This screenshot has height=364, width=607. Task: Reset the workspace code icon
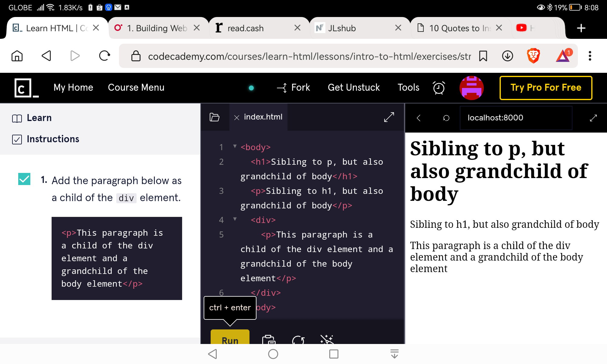298,339
